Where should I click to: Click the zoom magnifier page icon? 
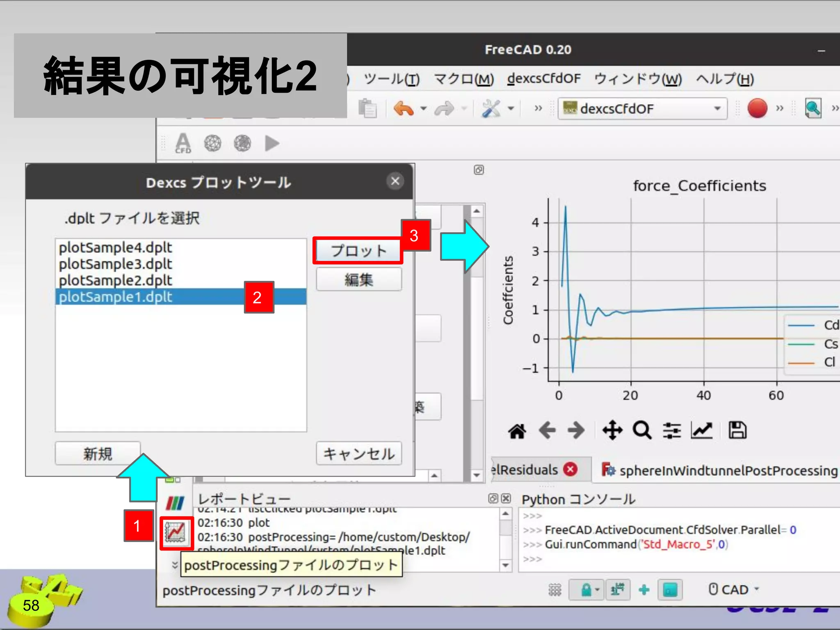coord(813,108)
